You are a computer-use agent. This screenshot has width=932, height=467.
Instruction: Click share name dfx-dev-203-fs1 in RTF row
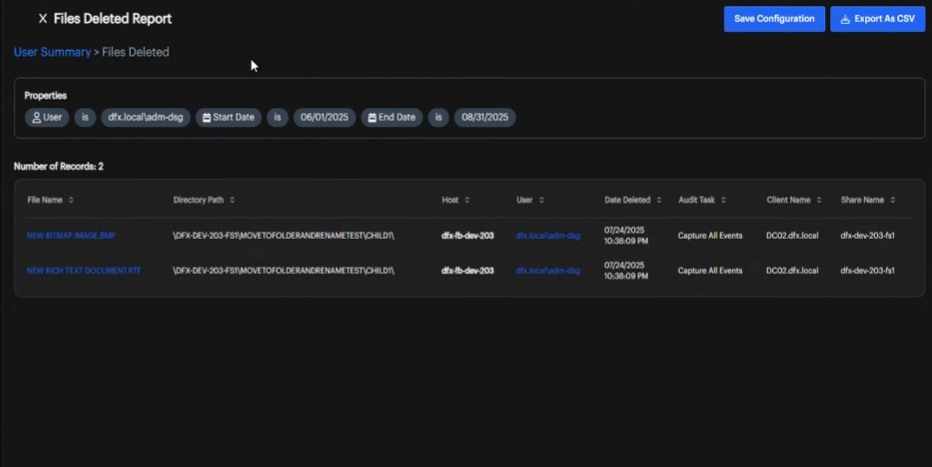click(867, 271)
